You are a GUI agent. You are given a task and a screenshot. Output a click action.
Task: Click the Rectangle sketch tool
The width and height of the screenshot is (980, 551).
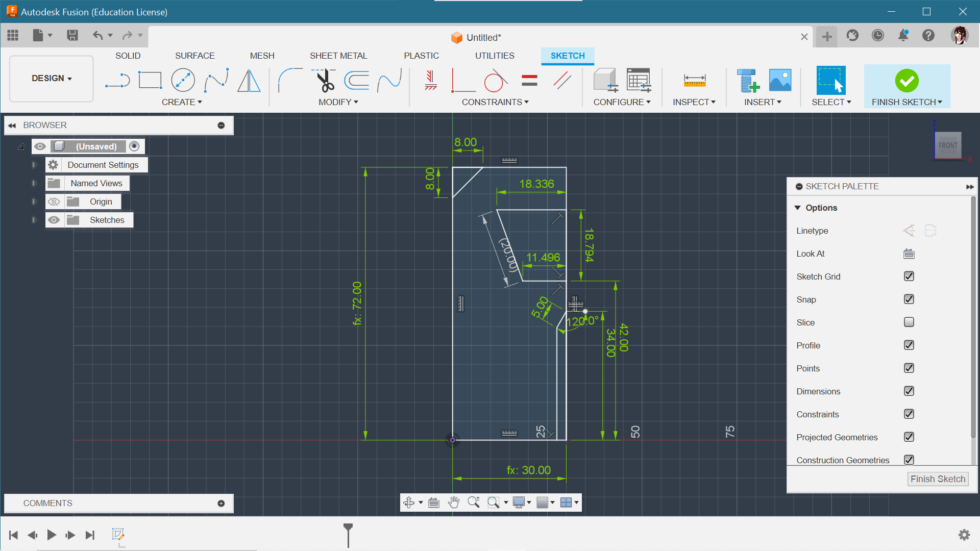150,80
